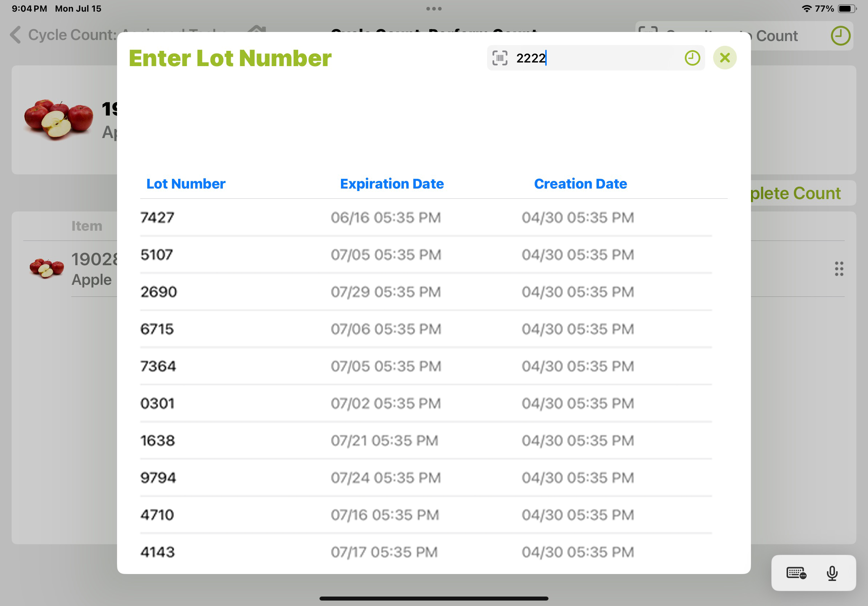This screenshot has height=606, width=868.
Task: Tap the barcode scan icon in lot field
Action: (499, 58)
